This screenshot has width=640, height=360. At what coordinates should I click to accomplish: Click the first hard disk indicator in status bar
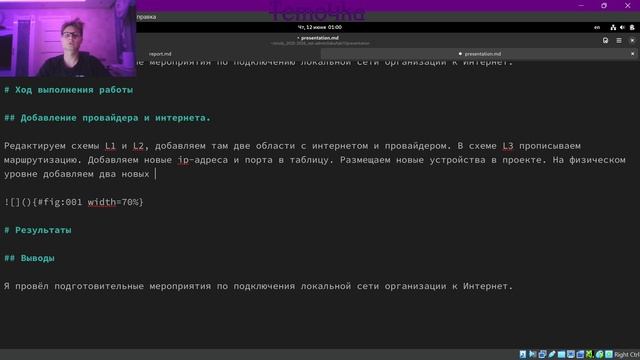(523, 354)
